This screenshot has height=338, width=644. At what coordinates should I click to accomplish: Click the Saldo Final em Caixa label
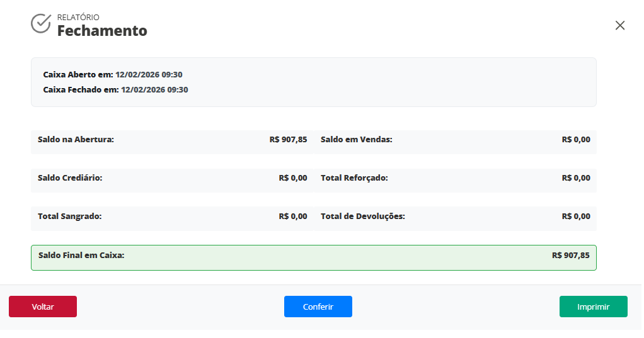tap(81, 255)
